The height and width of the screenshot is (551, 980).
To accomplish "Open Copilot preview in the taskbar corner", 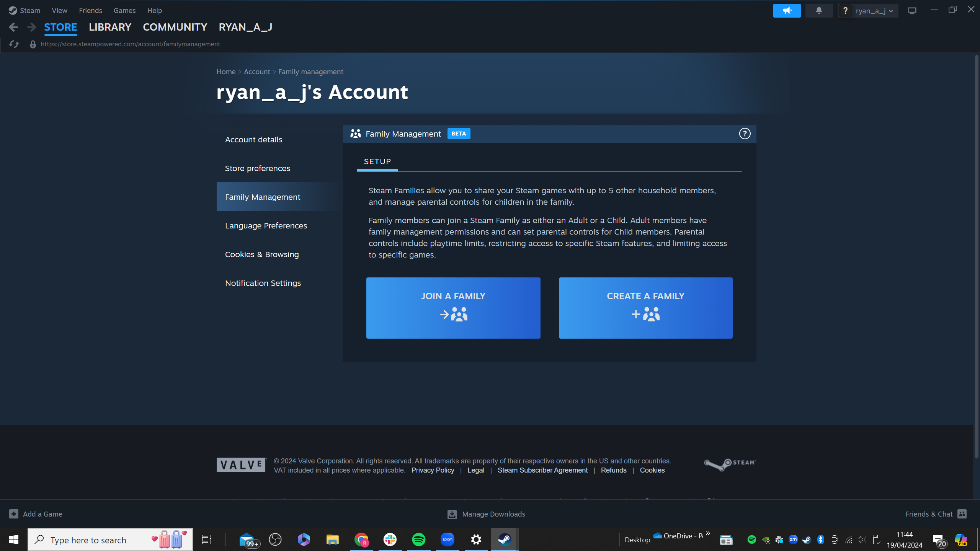I will (961, 540).
